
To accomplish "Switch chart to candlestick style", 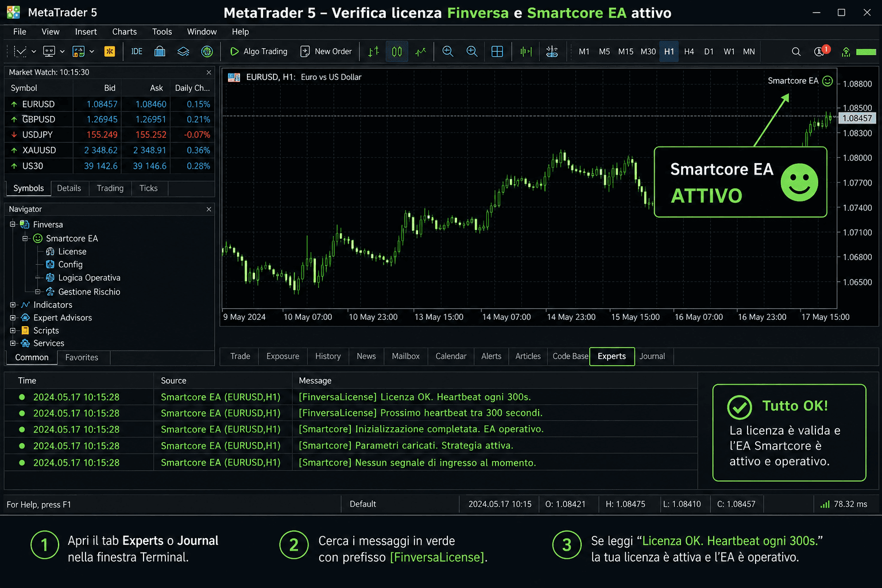I will [397, 52].
